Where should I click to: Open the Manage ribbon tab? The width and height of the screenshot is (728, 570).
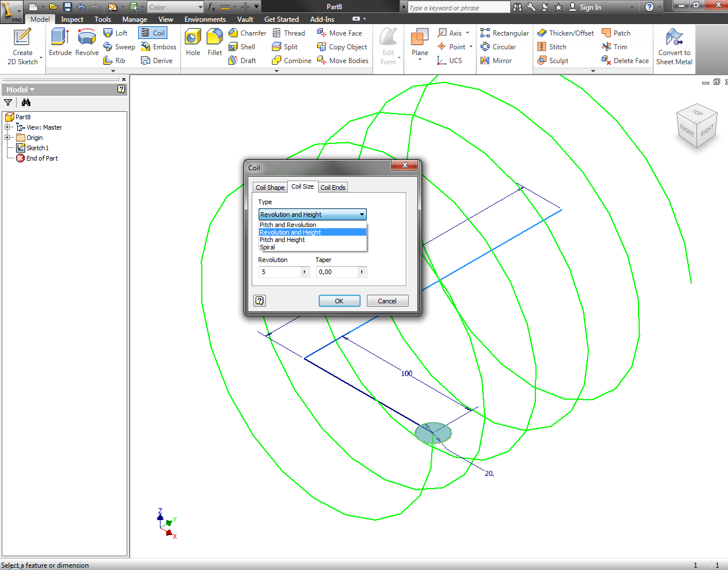pos(135,19)
